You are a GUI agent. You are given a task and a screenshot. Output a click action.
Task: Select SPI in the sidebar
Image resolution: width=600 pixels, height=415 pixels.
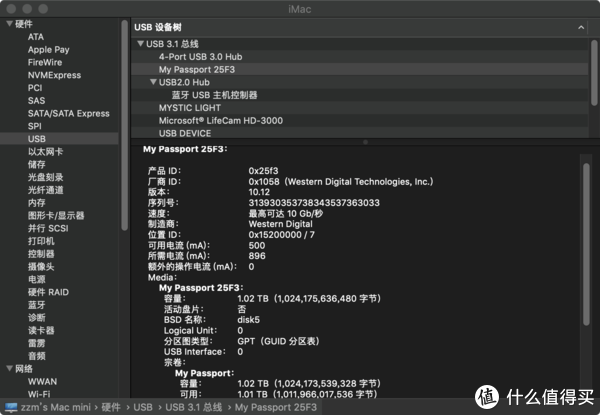(x=34, y=126)
